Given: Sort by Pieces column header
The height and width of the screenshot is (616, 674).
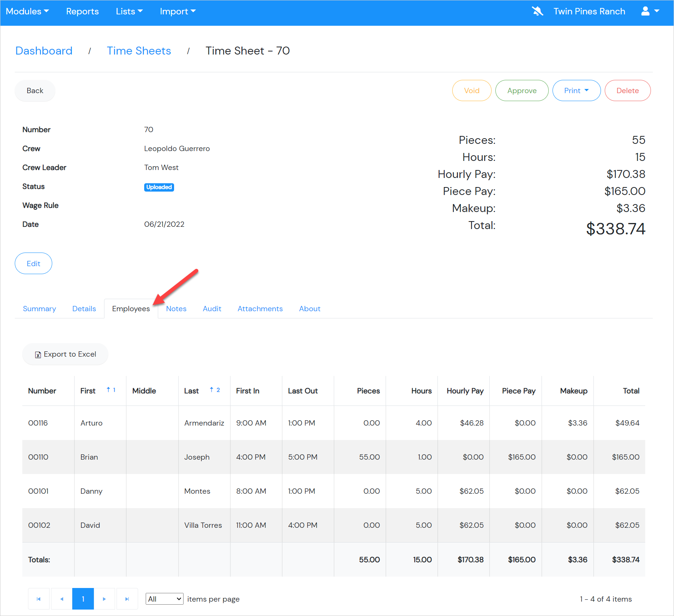Looking at the screenshot, I should coord(368,391).
